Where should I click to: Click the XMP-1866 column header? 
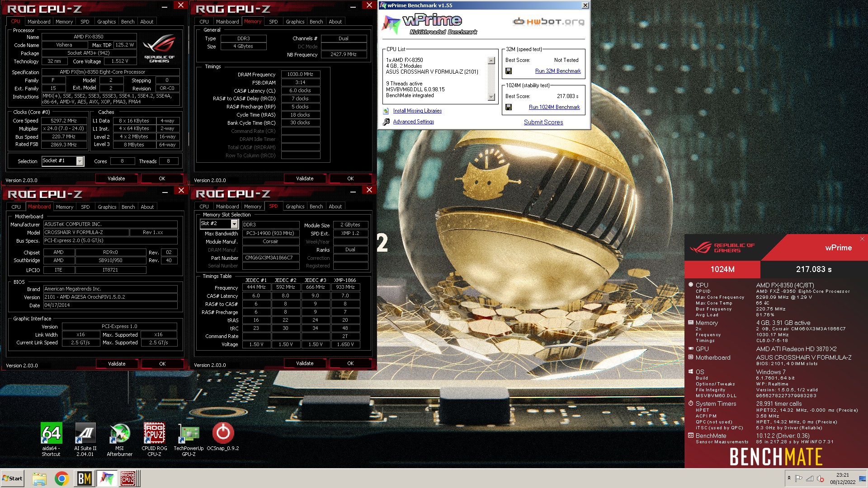345,280
